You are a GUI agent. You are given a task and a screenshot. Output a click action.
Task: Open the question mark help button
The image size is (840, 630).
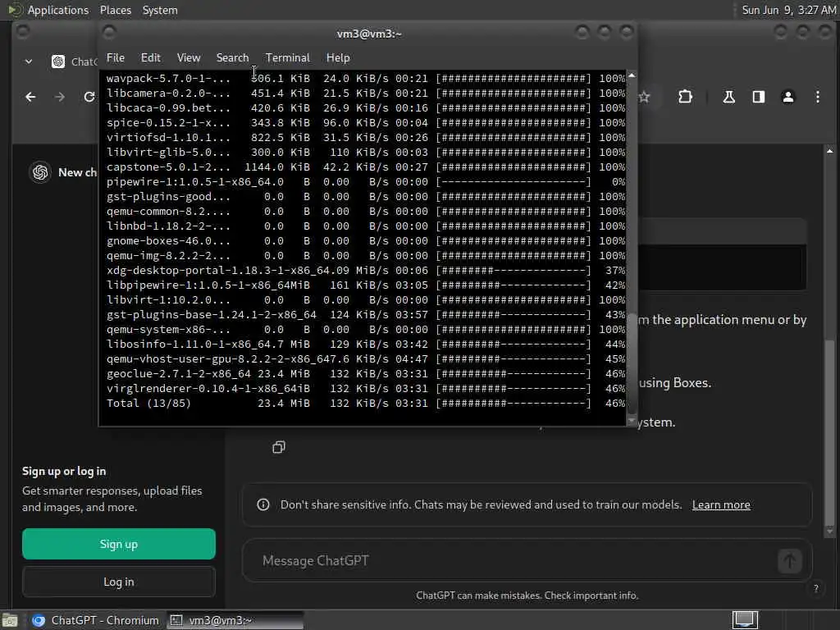(816, 588)
